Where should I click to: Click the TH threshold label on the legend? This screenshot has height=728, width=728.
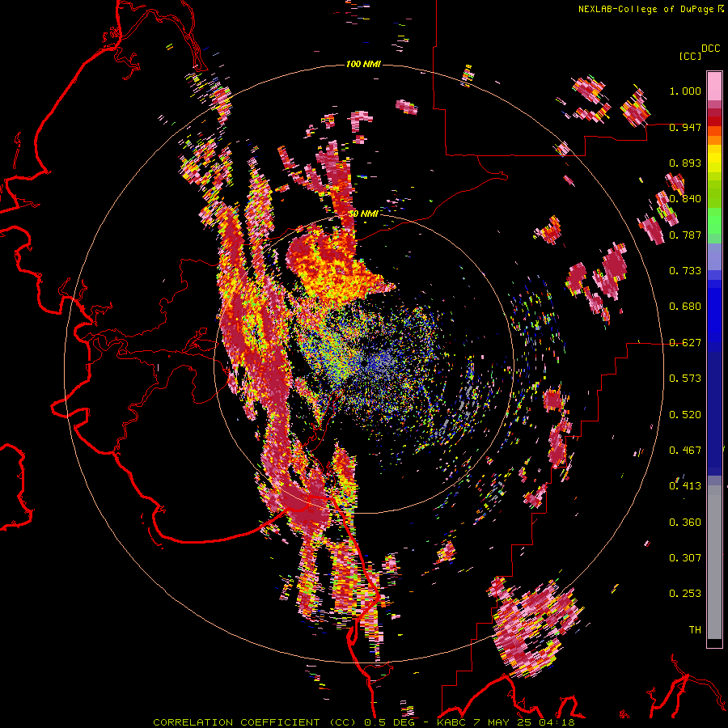[x=695, y=629]
